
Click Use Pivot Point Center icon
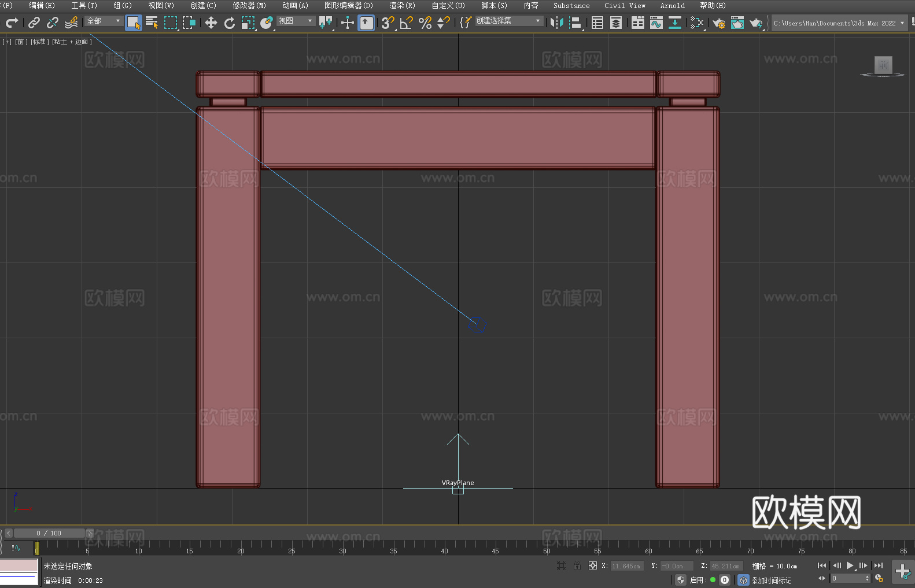click(x=326, y=23)
